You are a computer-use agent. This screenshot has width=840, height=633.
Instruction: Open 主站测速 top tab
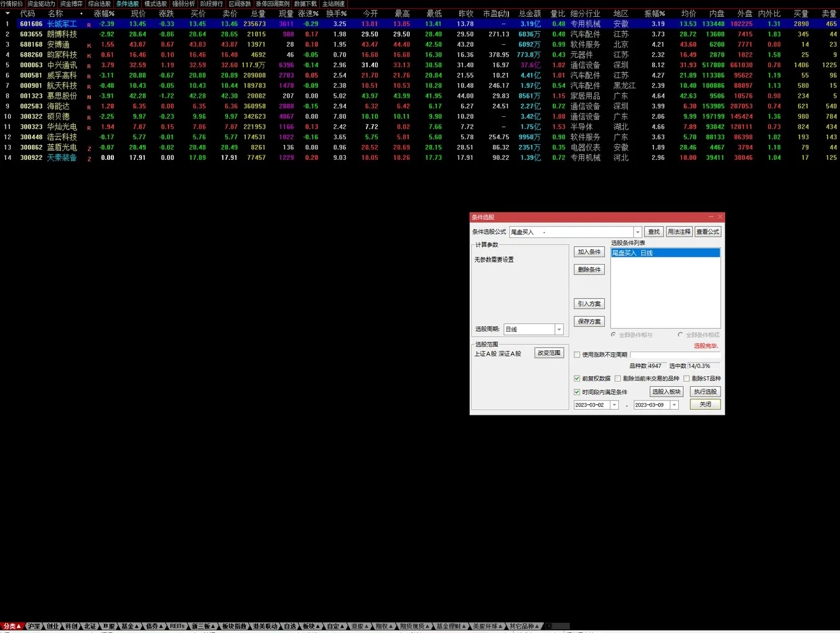tap(334, 4)
